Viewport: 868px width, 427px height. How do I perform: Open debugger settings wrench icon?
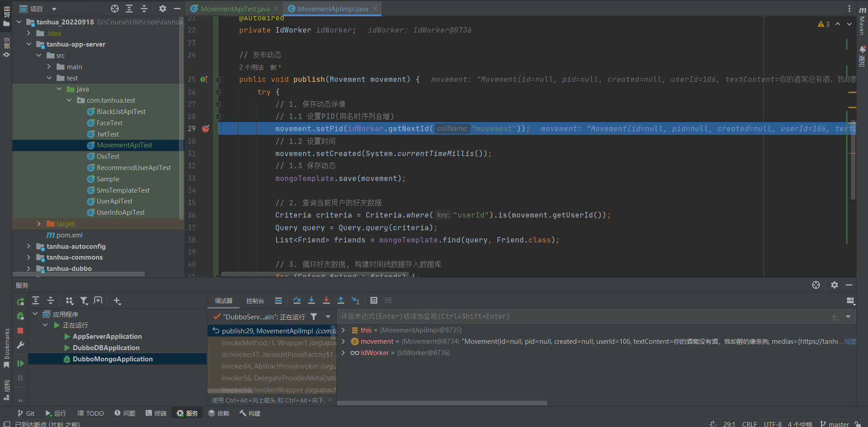20,345
